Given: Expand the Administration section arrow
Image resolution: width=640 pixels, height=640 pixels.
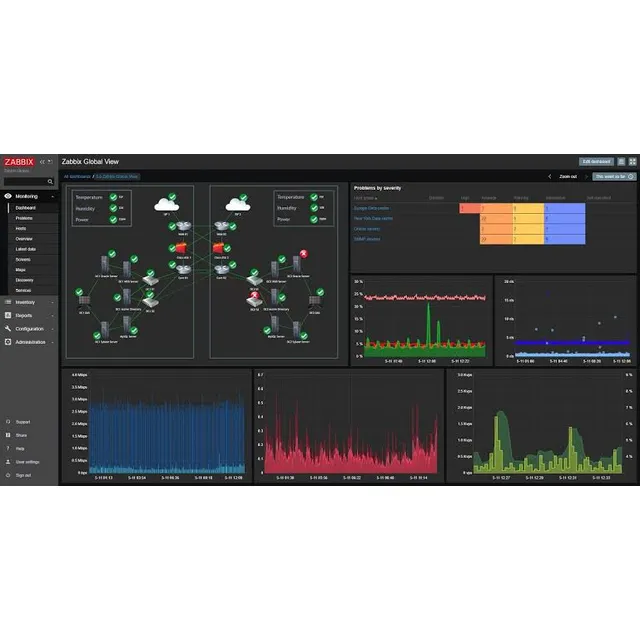Looking at the screenshot, I should [52, 342].
